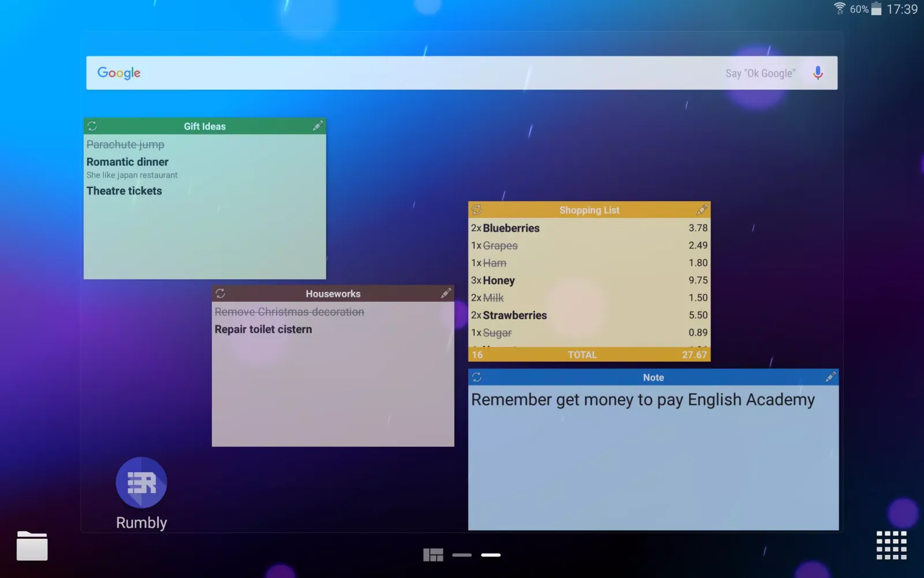
Task: Uncheck 'Milk' on the Shopping List
Action: pos(495,298)
